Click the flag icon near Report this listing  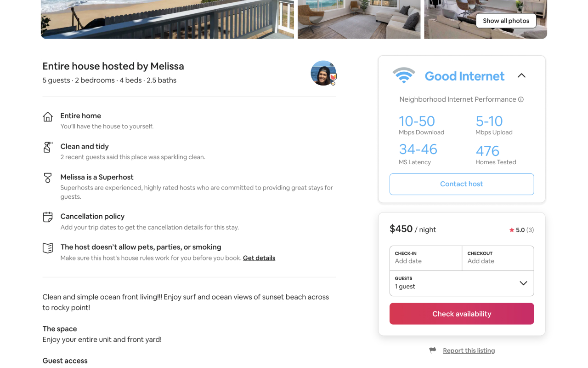pos(432,350)
